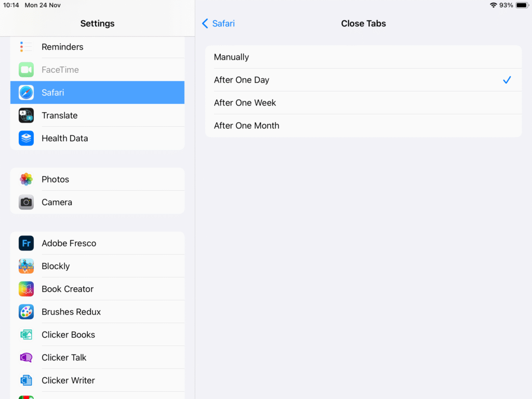Tap the Adobe Fresco icon
The image size is (532, 399).
[26, 243]
